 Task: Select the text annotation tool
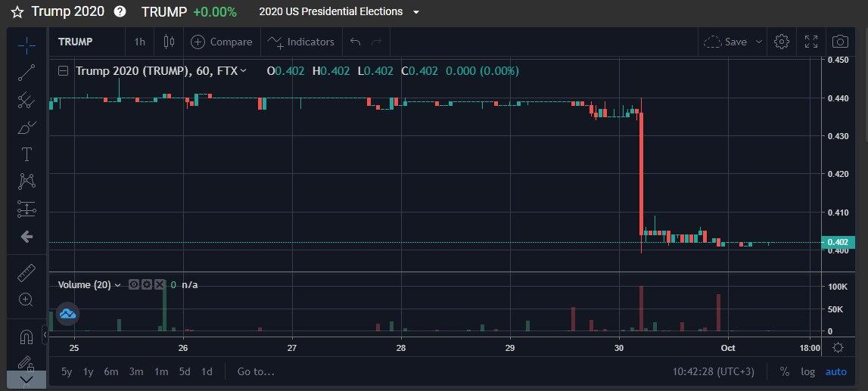(26, 154)
